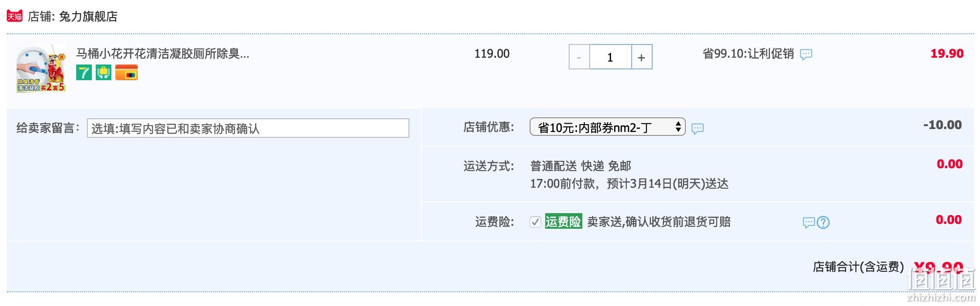Click the green consumer protection bag icon
Image resolution: width=980 pixels, height=306 pixels.
tap(104, 72)
